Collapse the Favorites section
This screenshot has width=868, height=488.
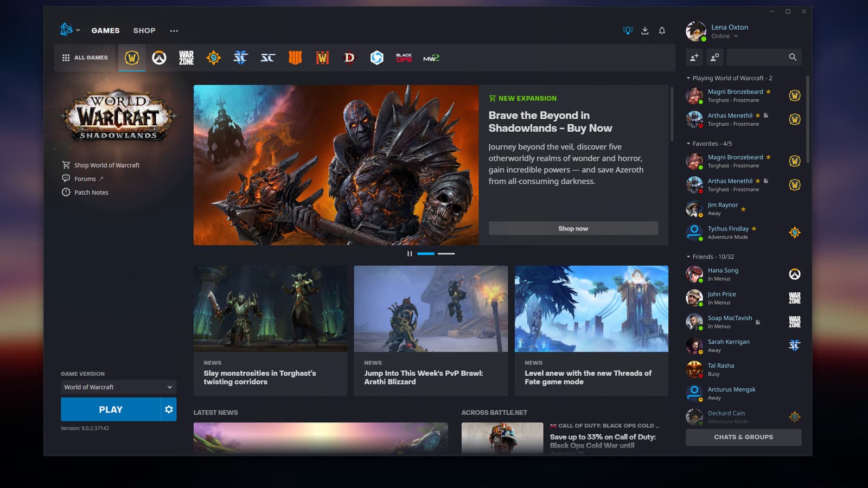tap(709, 144)
